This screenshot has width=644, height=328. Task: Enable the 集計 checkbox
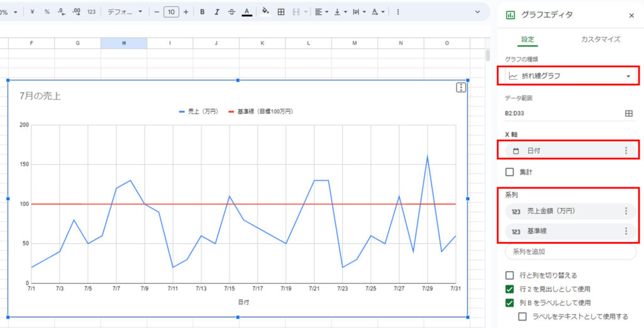click(510, 172)
